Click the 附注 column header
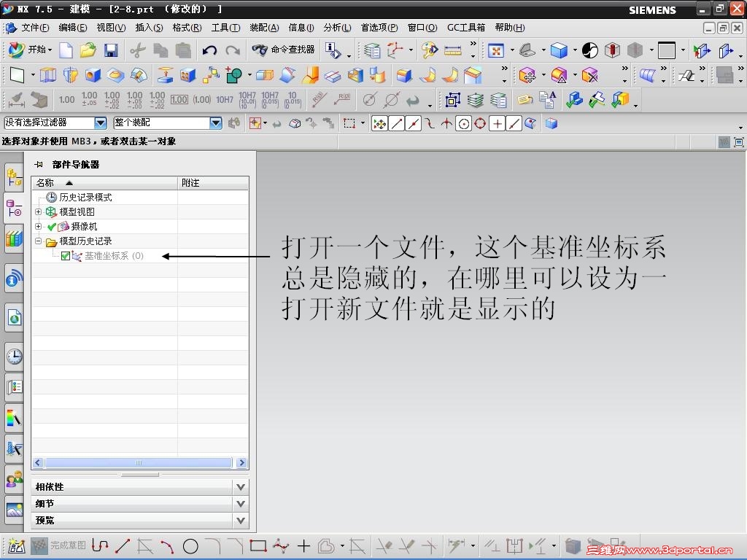The height and width of the screenshot is (560, 747). click(x=213, y=183)
